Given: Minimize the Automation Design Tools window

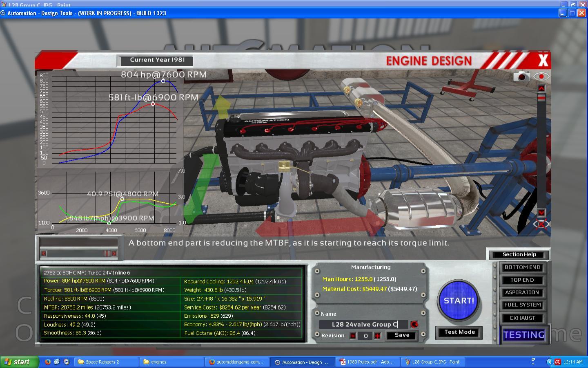Looking at the screenshot, I should pyautogui.click(x=562, y=13).
